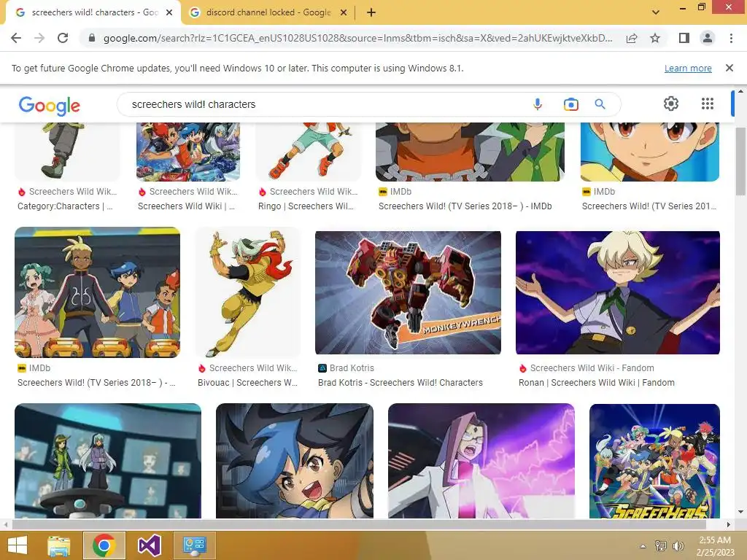Screen dimensions: 747x560
Task: Open the Chrome profile avatar
Action: tap(708, 38)
